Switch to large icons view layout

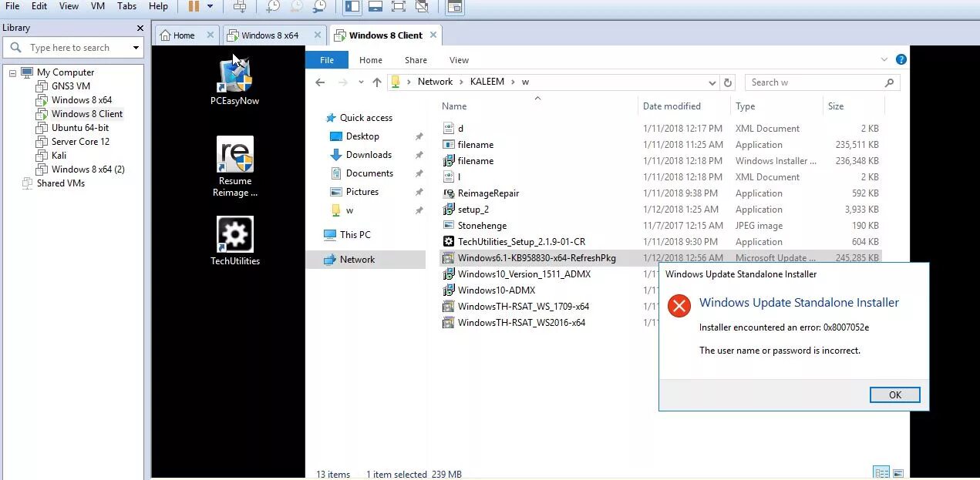897,473
